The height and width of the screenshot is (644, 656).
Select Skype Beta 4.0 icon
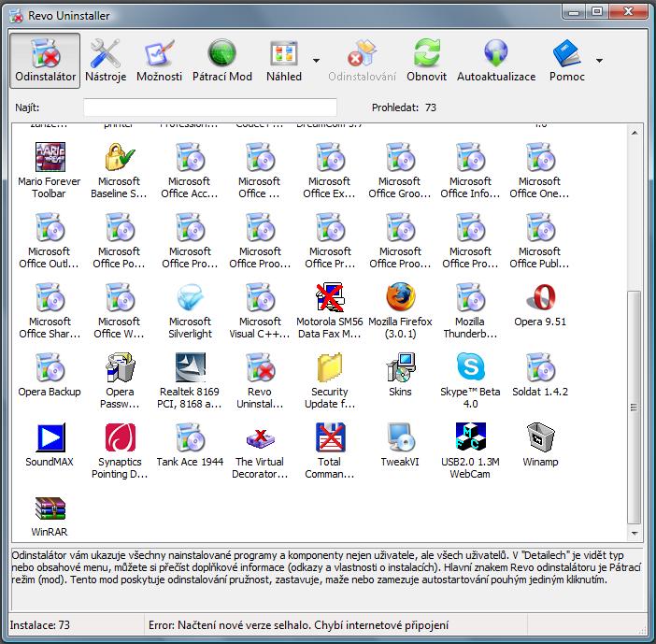(x=470, y=369)
